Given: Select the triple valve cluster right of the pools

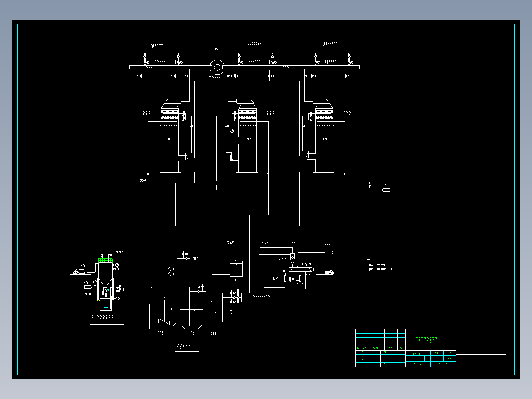Looking at the screenshot, I should coord(235,296).
